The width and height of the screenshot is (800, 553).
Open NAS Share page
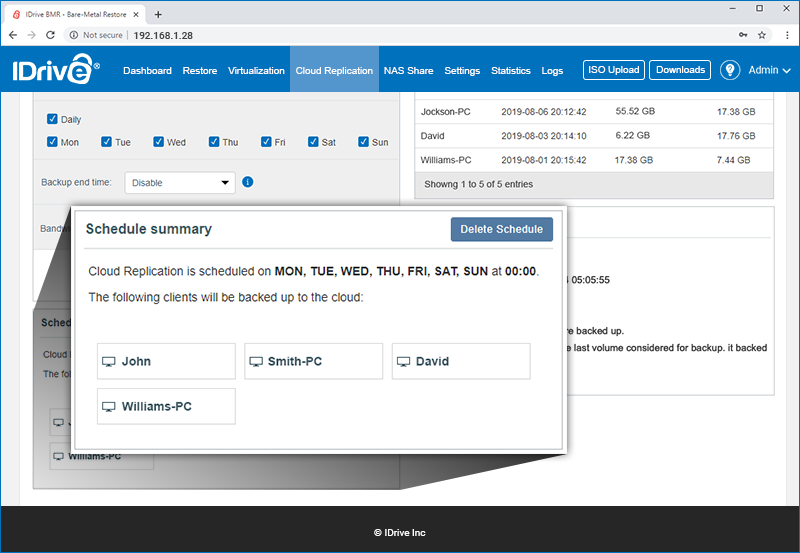point(408,70)
